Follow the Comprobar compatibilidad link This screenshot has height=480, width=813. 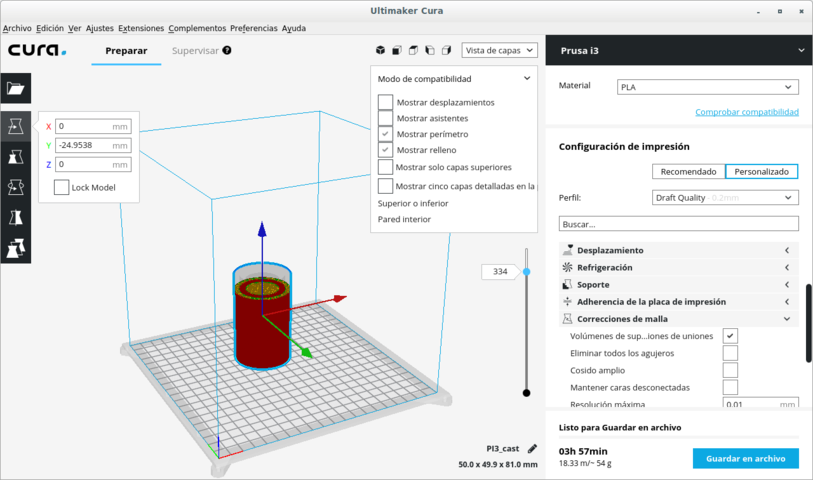747,111
